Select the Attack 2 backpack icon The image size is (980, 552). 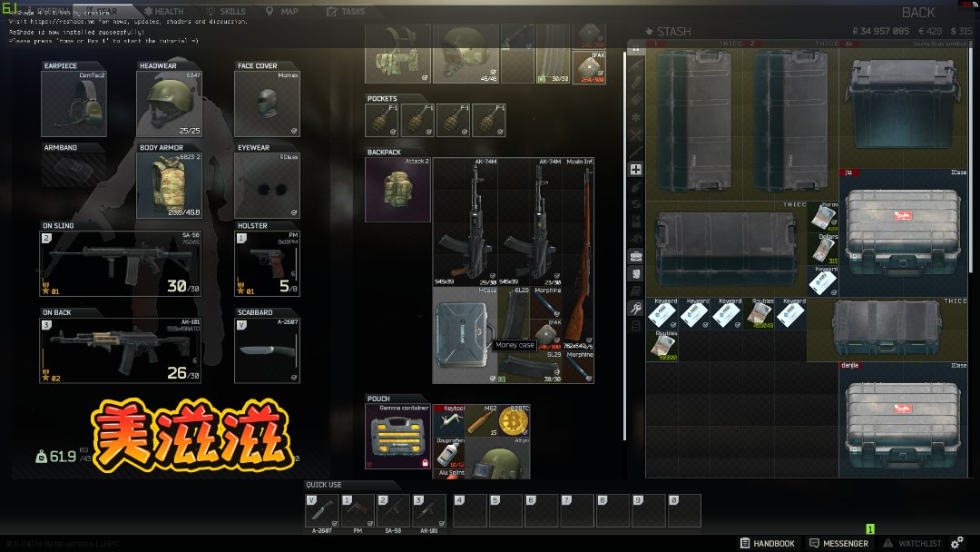[397, 190]
